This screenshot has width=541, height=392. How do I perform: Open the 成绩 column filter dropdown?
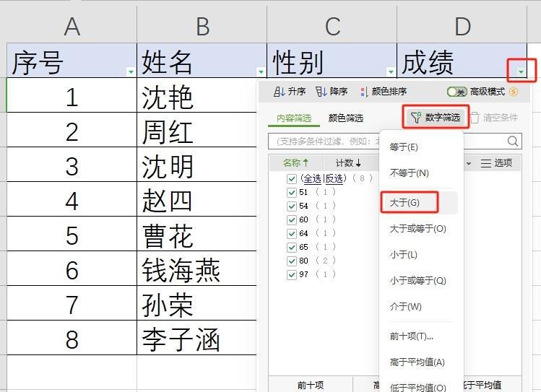[521, 71]
